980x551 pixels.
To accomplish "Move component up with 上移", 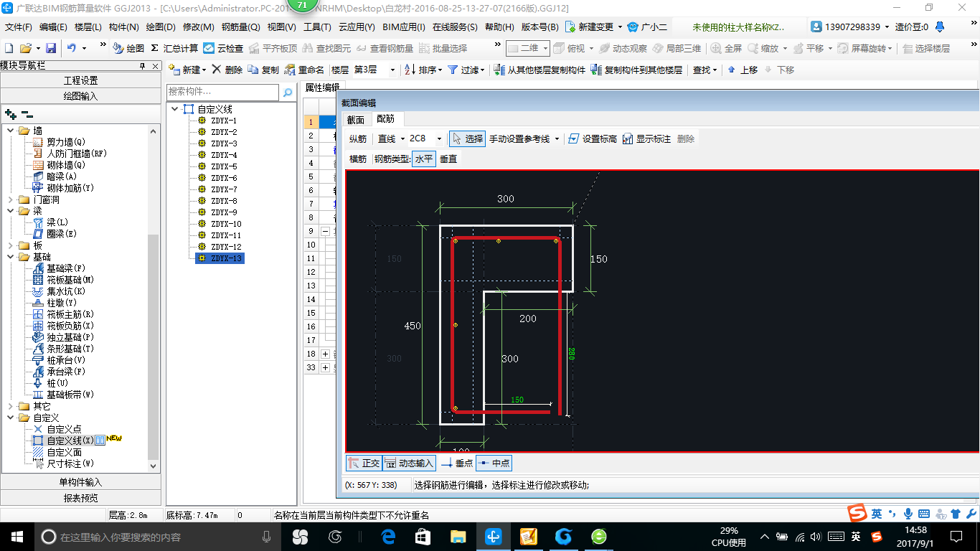I will click(x=743, y=70).
